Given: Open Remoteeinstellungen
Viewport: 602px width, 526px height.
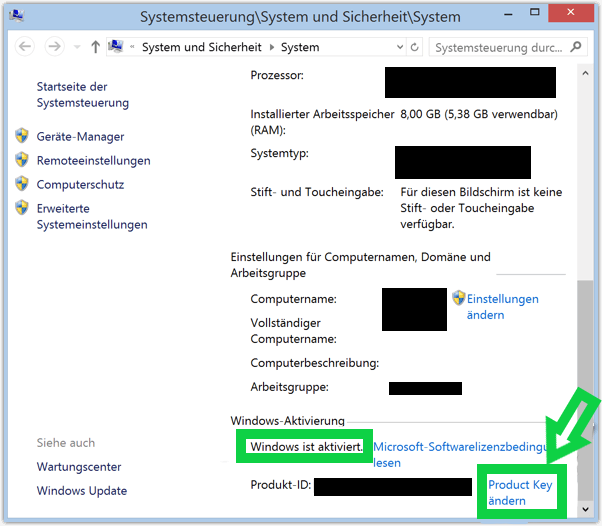Looking at the screenshot, I should point(93,160).
